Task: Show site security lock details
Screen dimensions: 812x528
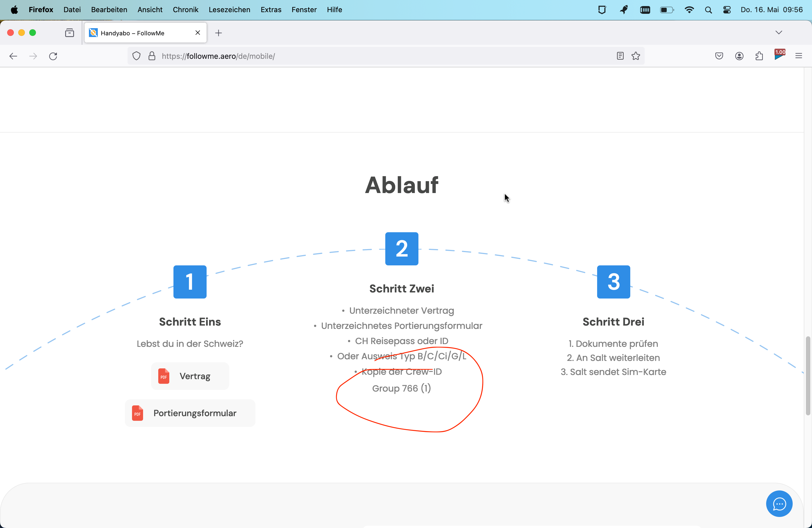Action: 152,56
